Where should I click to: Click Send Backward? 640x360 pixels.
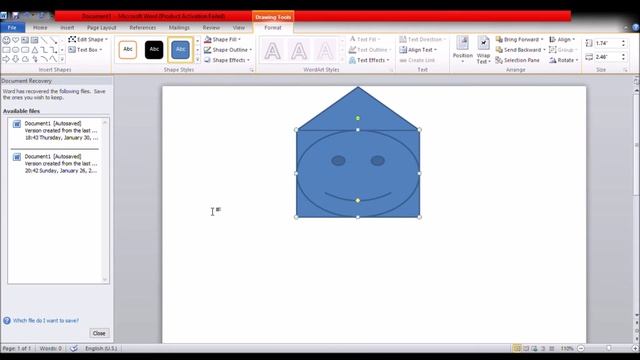[x=520, y=50]
